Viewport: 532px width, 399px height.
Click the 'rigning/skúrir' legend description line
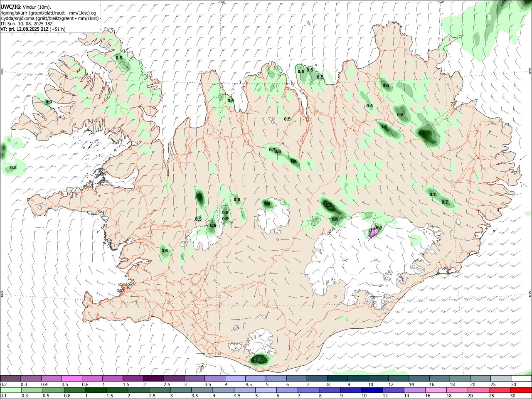[48, 13]
